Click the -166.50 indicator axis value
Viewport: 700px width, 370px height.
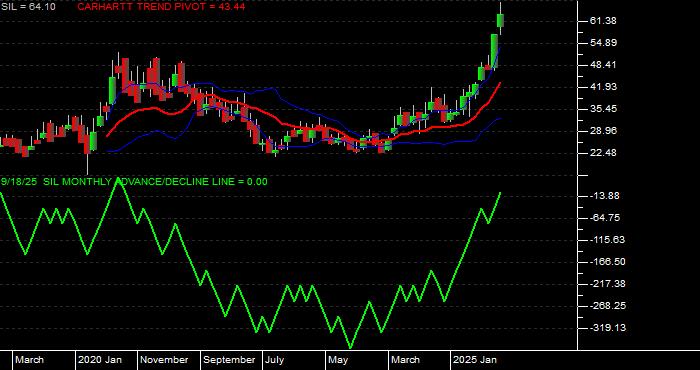(x=607, y=262)
